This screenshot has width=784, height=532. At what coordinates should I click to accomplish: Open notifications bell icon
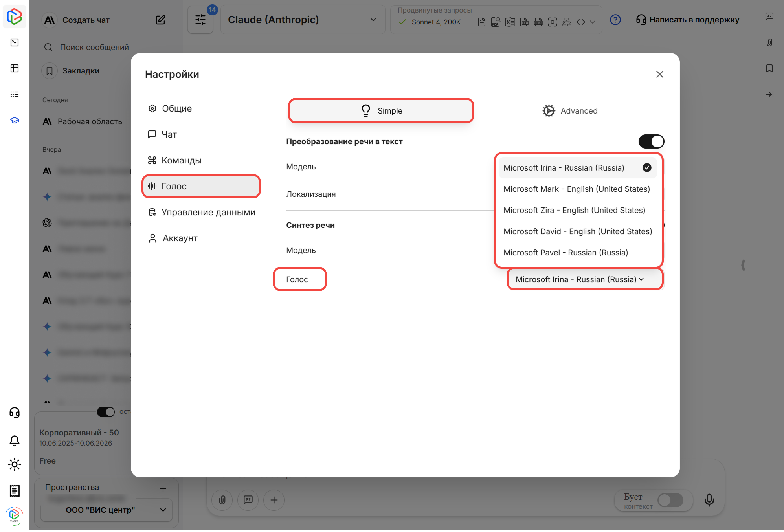15,440
